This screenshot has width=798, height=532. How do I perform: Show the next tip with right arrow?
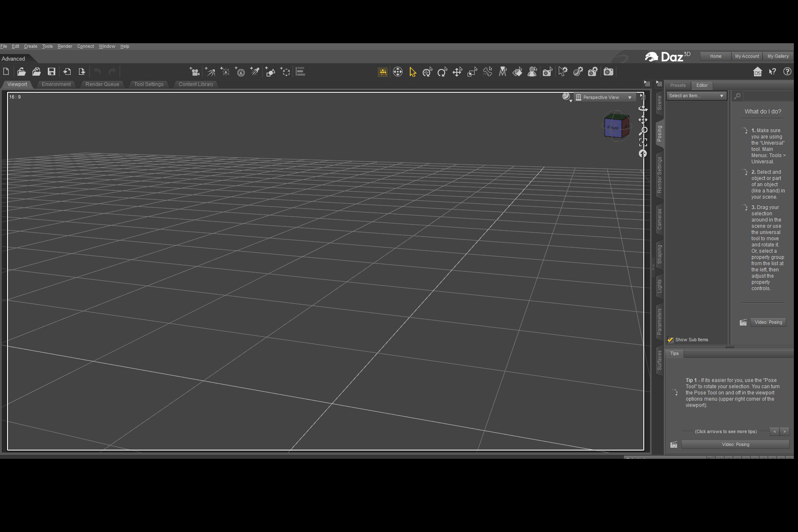coord(785,431)
